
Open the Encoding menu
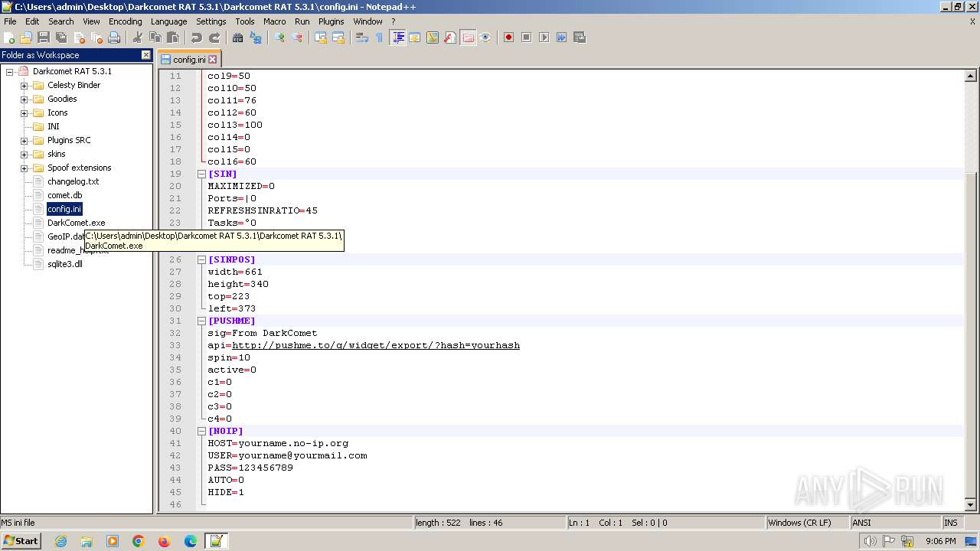click(125, 21)
